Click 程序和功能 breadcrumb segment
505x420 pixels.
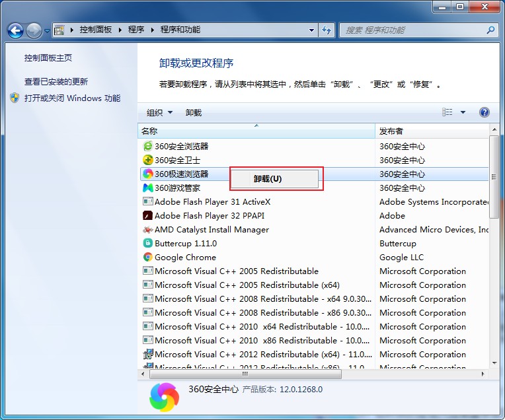(x=180, y=30)
